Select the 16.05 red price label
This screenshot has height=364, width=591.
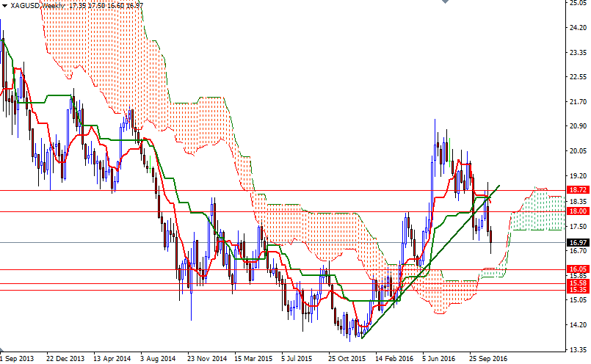(x=578, y=269)
